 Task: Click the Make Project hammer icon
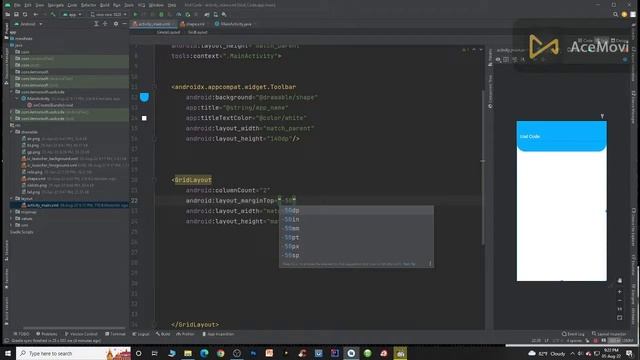click(x=53, y=14)
